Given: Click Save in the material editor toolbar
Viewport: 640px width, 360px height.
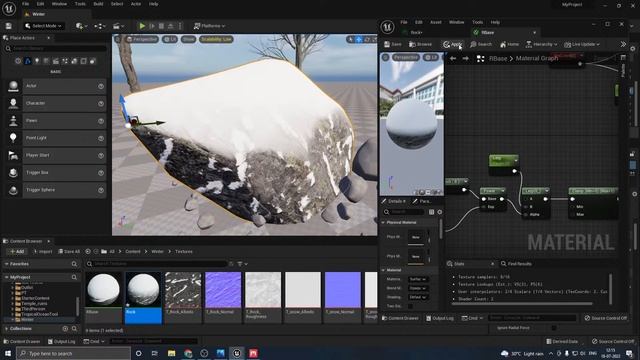Looking at the screenshot, I should coord(393,44).
